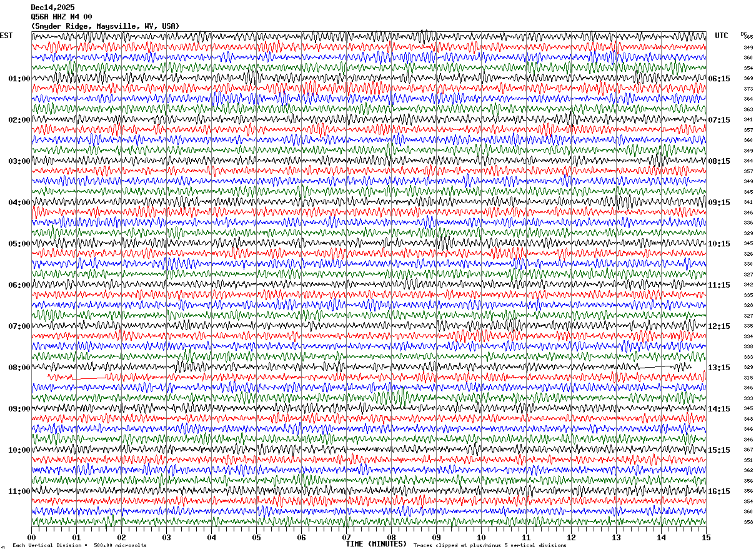Click the DC offset value 365

(748, 37)
